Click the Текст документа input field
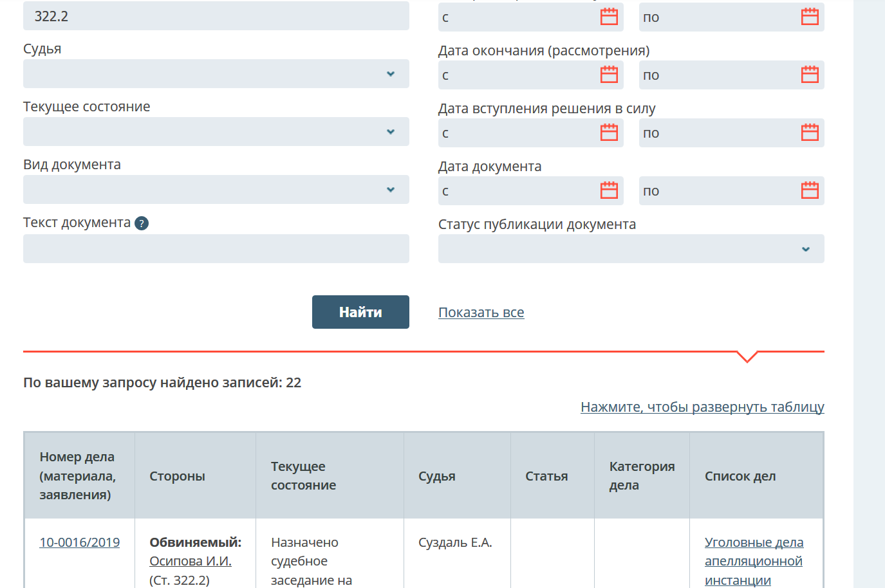 (x=216, y=249)
